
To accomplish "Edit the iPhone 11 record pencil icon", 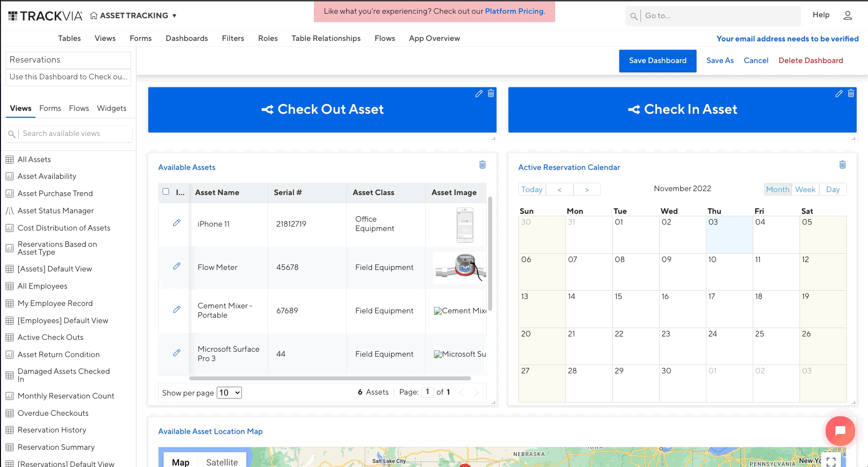I will tap(176, 223).
